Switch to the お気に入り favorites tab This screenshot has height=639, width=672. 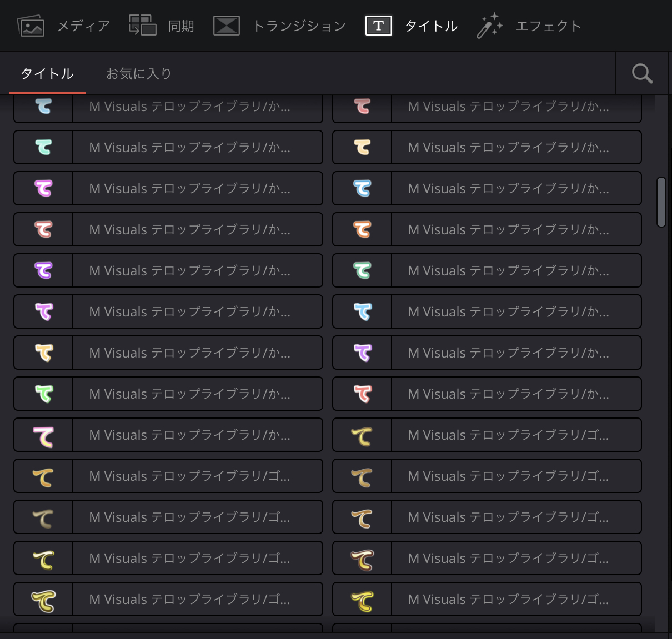pos(139,73)
